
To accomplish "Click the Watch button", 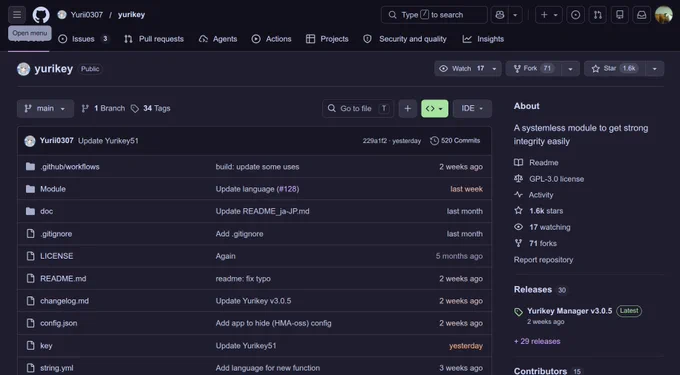I will (461, 68).
